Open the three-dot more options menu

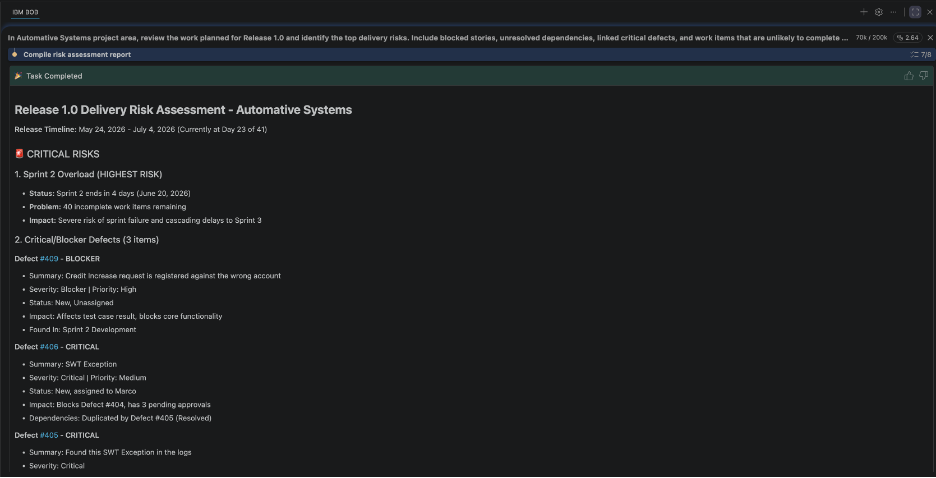click(x=894, y=12)
